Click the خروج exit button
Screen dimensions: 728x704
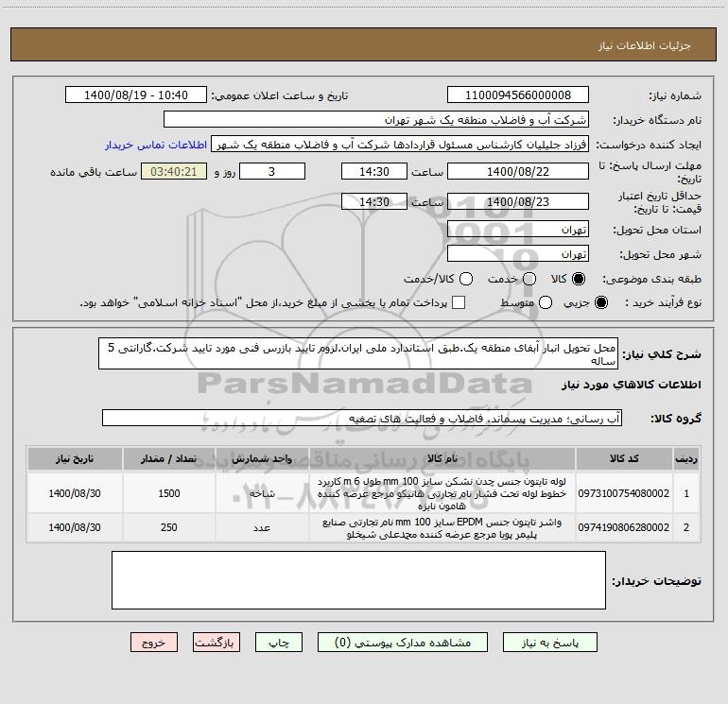[154, 643]
